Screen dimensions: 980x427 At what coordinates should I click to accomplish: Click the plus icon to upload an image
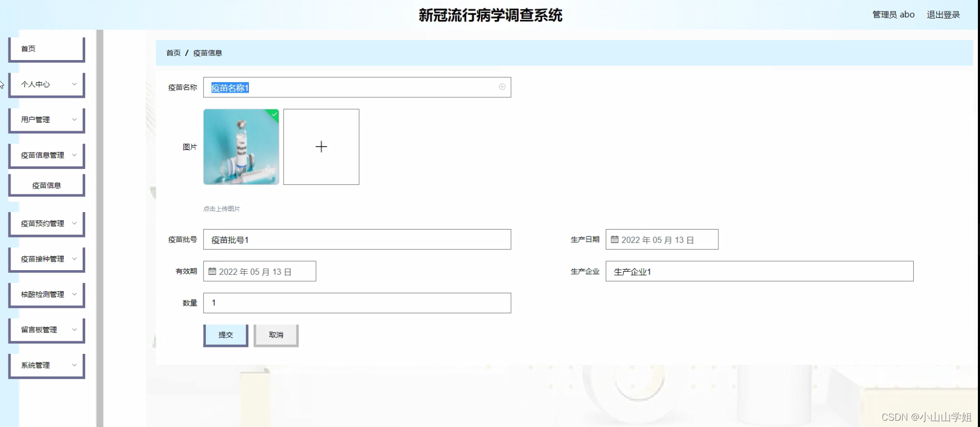click(x=321, y=147)
